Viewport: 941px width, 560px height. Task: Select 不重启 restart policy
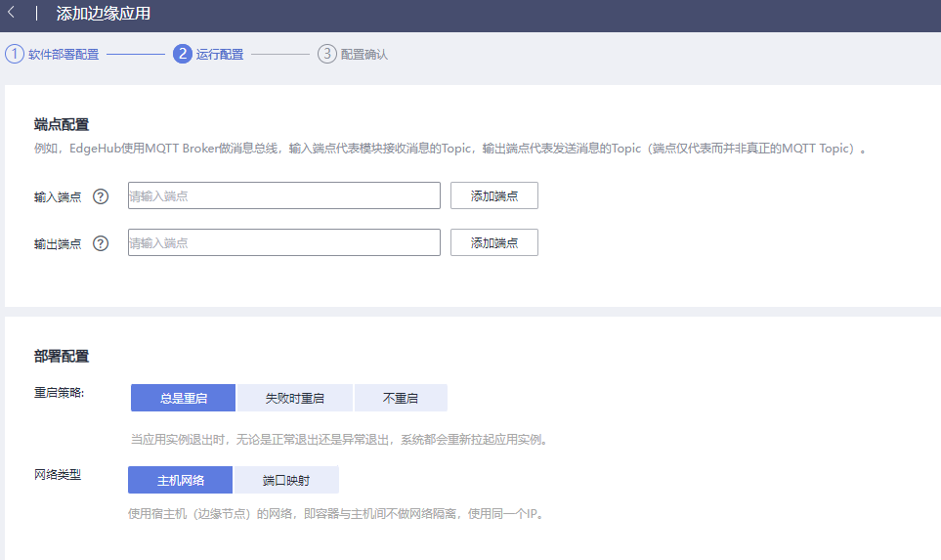[x=401, y=398]
